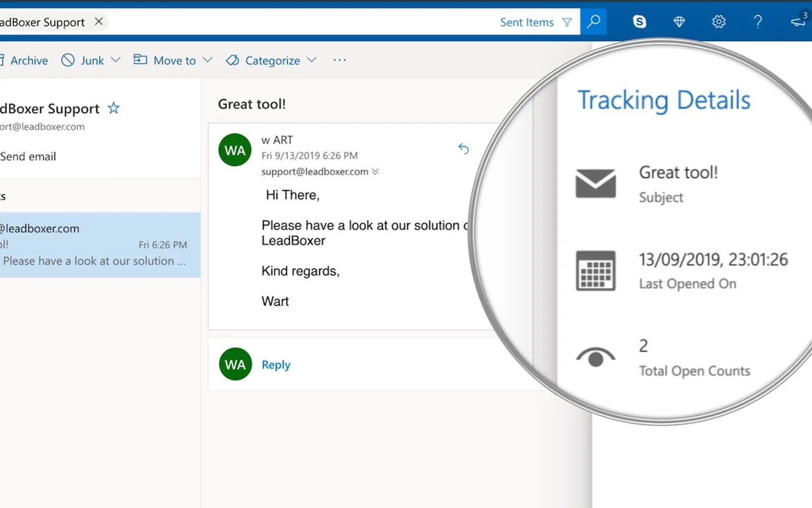The image size is (812, 508).
Task: Click the Total Open Counts label
Action: point(694,371)
